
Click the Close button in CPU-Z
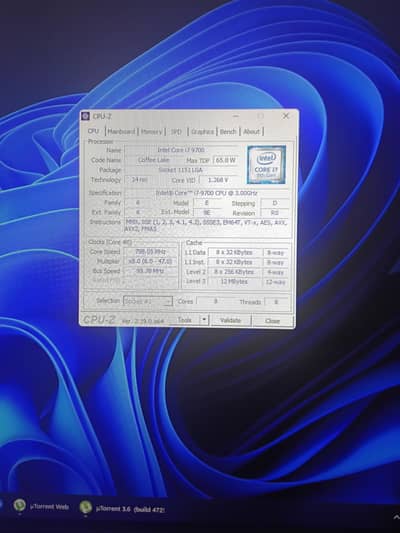coord(272,321)
